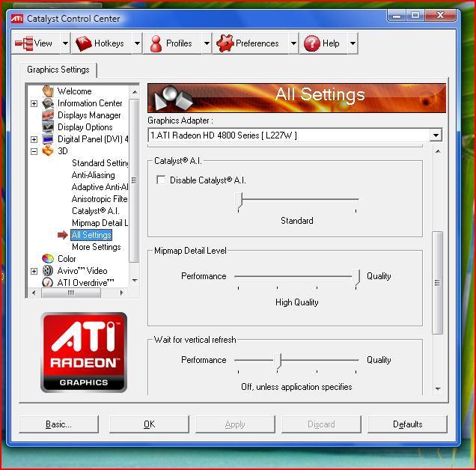Viewport: 476px width, 470px height.
Task: Click the Defaults button
Action: click(x=407, y=424)
